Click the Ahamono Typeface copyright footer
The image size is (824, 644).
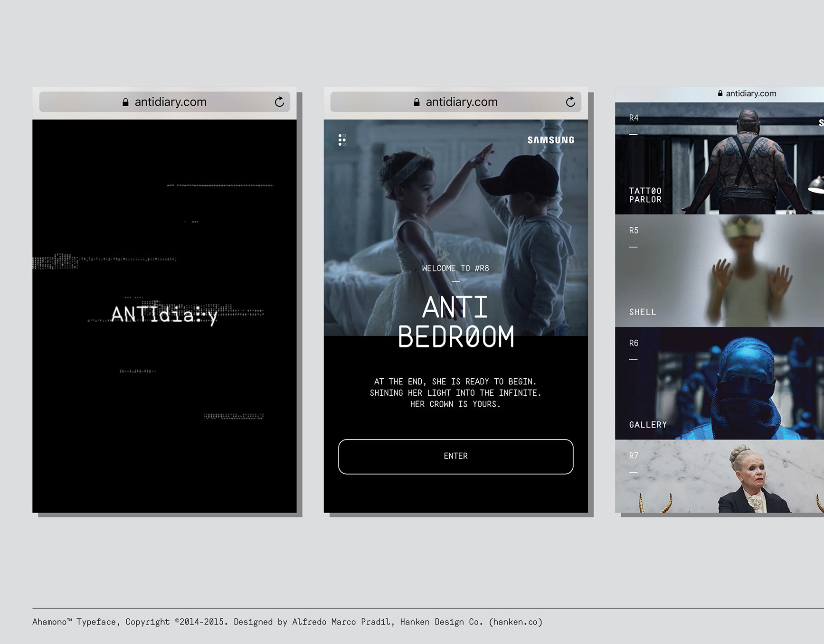pos(287,622)
